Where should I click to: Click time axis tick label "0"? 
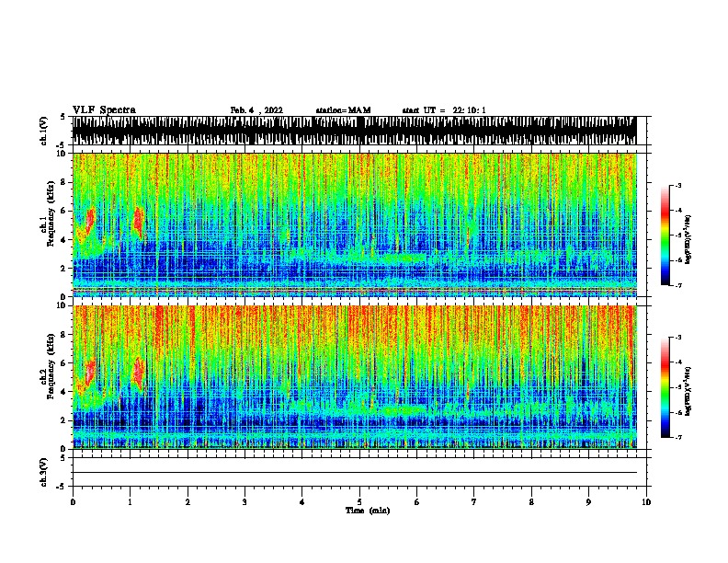73,502
